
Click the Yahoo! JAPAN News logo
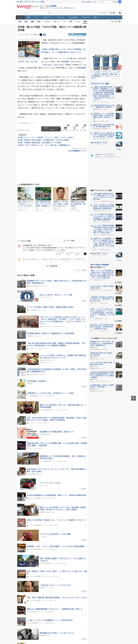click(27, 7)
